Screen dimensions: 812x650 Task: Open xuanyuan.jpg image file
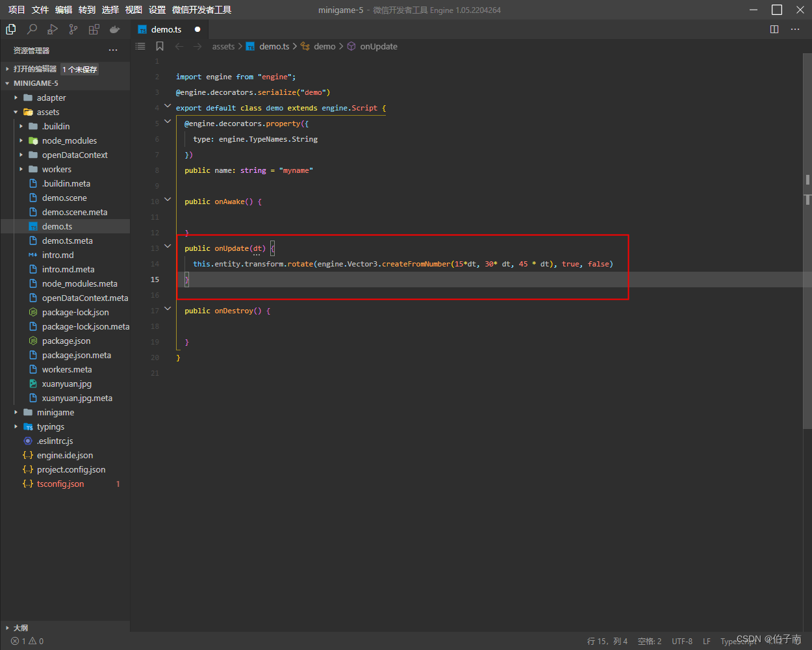tap(65, 383)
